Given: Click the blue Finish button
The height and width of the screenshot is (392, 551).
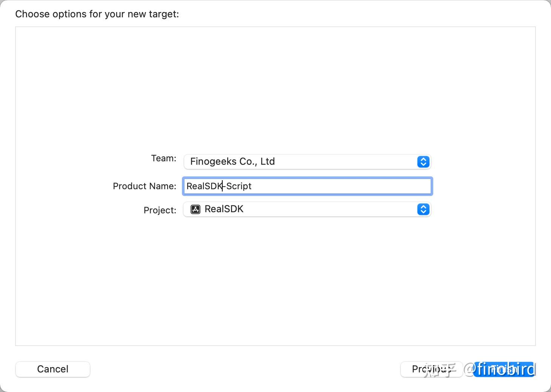Looking at the screenshot, I should coord(504,369).
